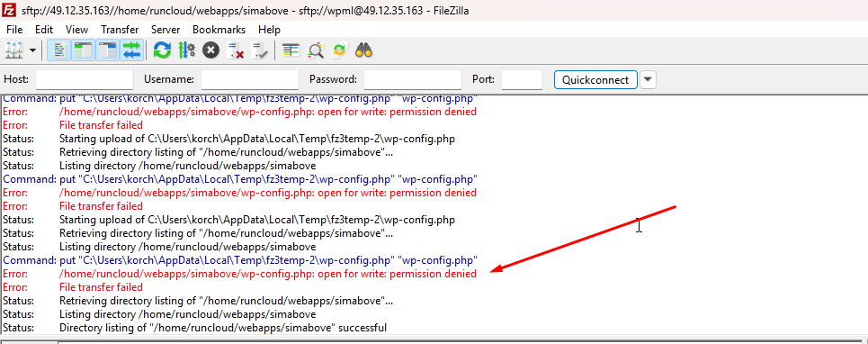This screenshot has width=868, height=344.
Task: Search for files with binoculars icon
Action: pos(363,51)
